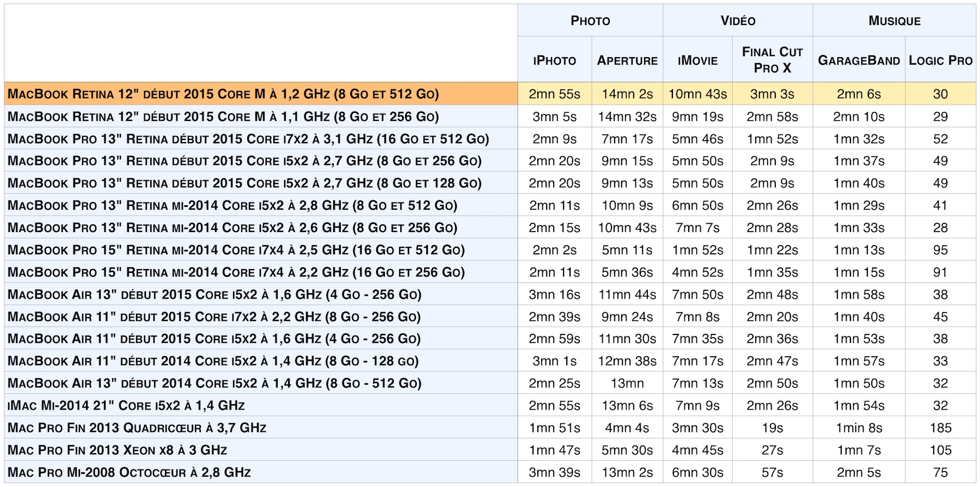The height and width of the screenshot is (487, 980).
Task: Click the Aperture value 7mn 17s
Action: pyautogui.click(x=627, y=139)
